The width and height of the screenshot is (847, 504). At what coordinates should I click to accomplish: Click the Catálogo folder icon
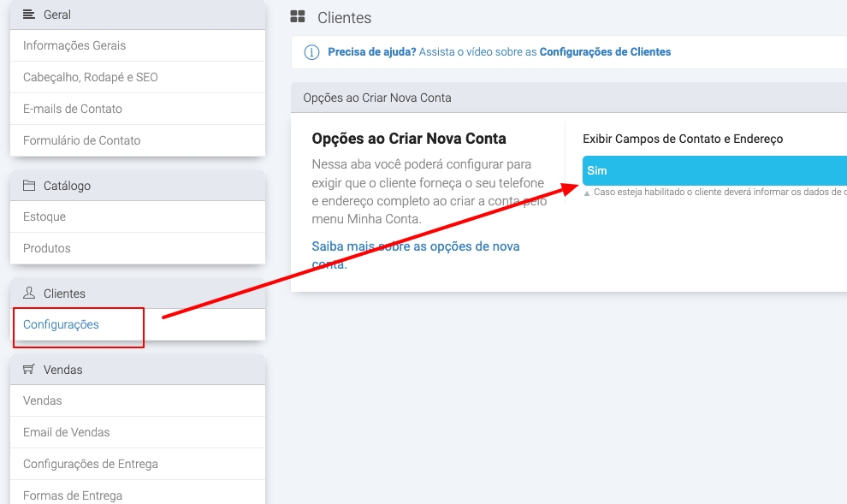click(x=29, y=186)
